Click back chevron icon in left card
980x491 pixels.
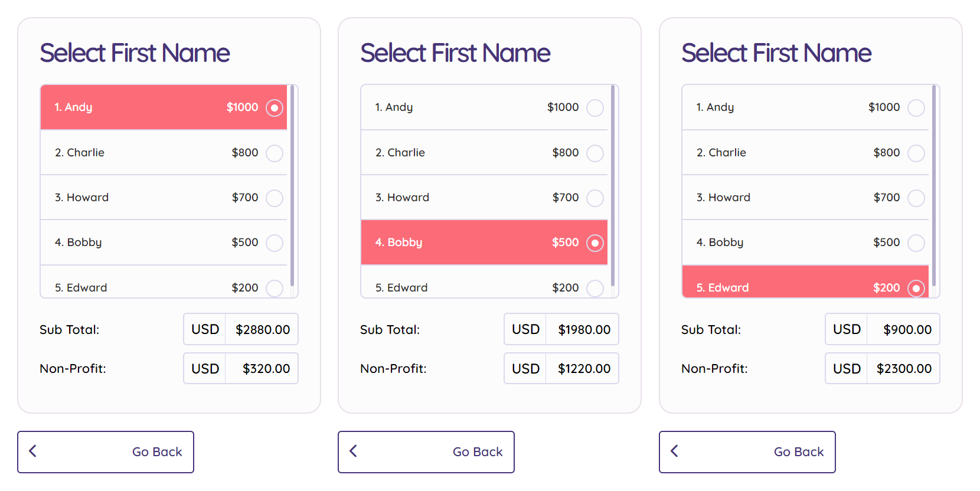click(x=33, y=451)
